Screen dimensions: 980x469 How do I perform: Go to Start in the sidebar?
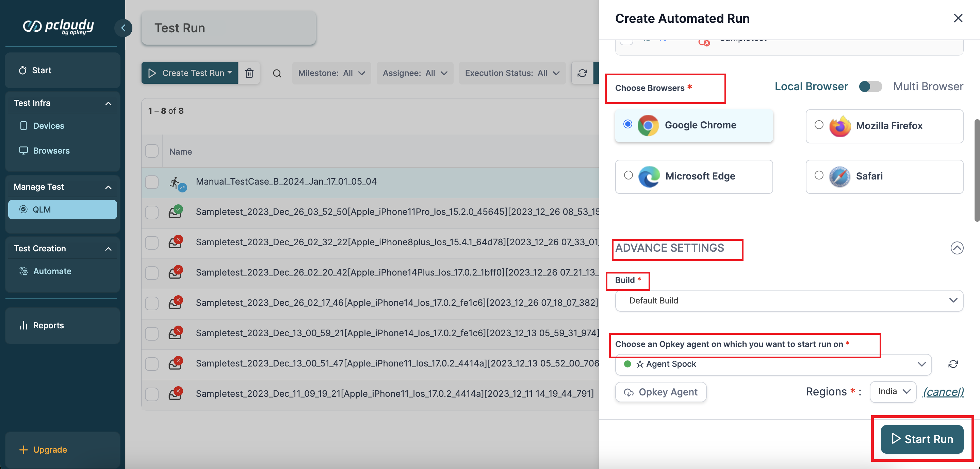tap(62, 70)
